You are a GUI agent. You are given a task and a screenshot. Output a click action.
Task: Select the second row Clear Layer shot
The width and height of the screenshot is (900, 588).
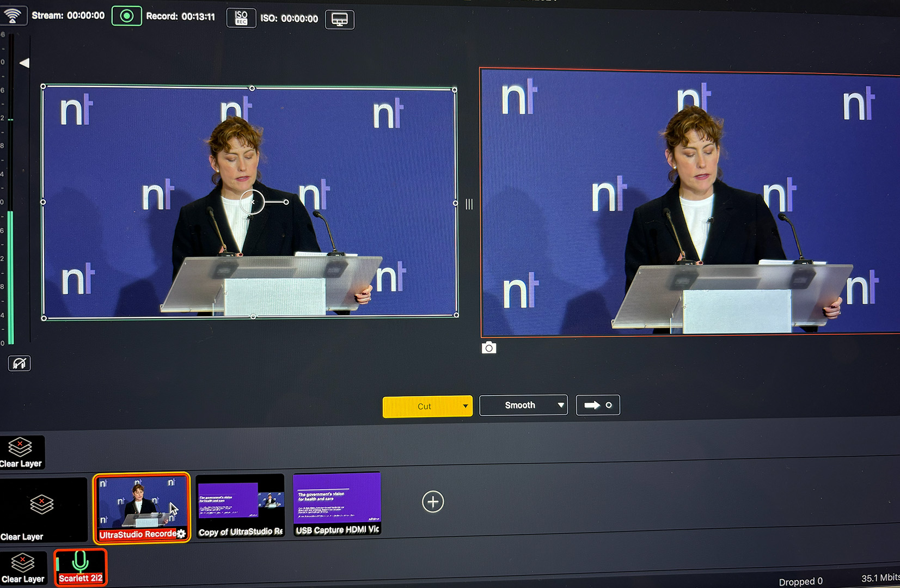42,510
